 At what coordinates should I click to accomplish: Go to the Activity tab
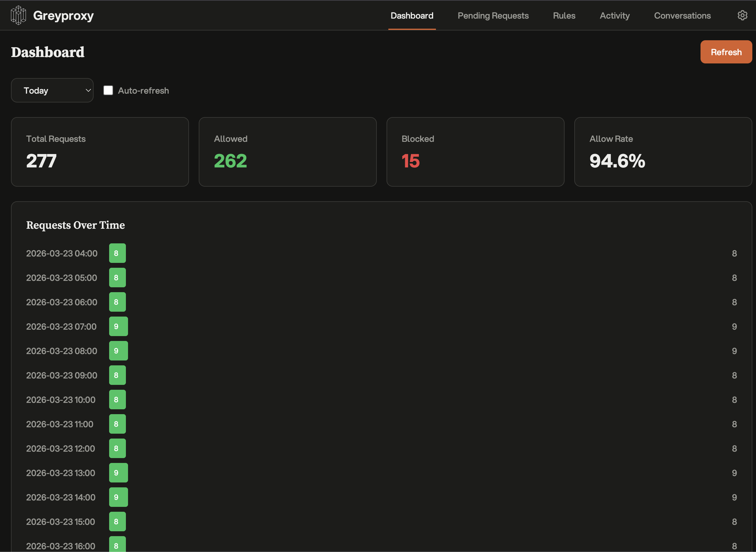click(615, 16)
